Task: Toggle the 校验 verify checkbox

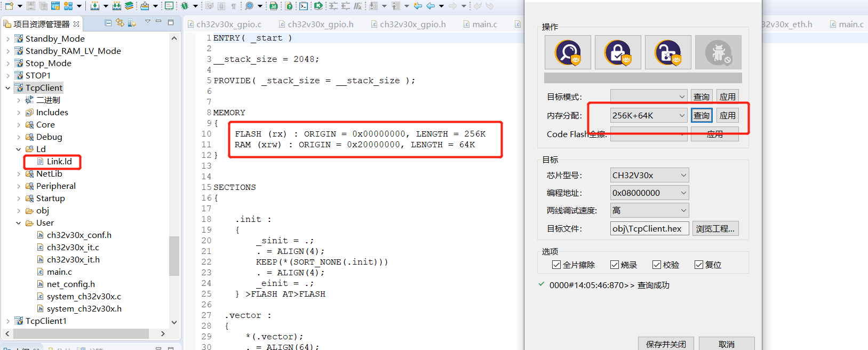Action: click(x=657, y=265)
